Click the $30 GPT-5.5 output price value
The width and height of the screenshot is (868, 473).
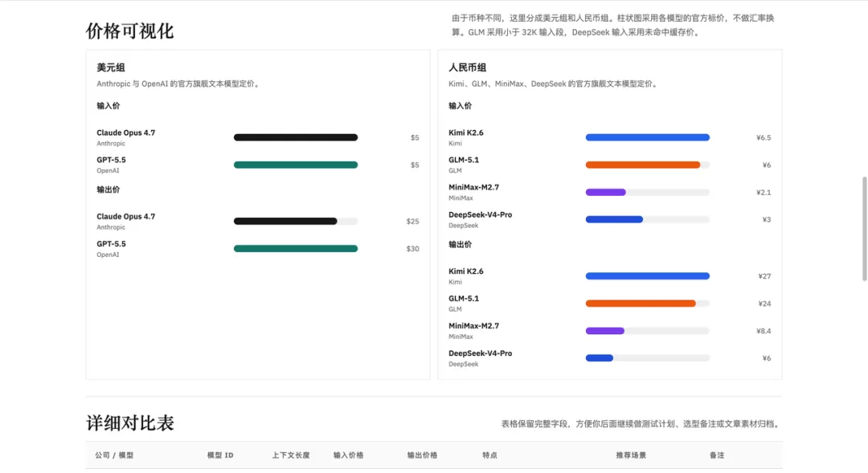(x=412, y=249)
